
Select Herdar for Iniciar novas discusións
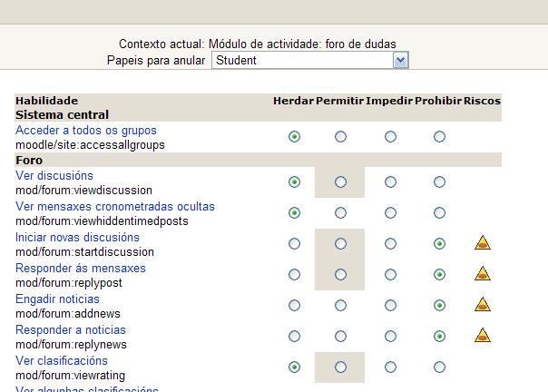click(294, 244)
